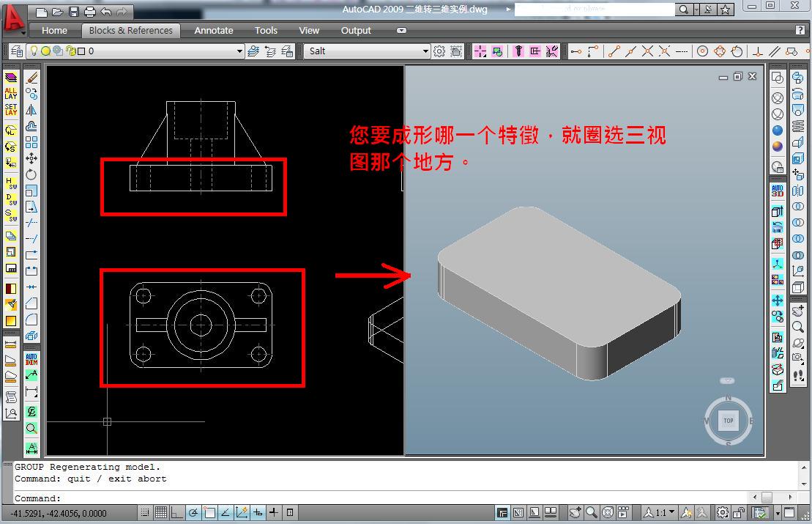Open the Favorites star icon

click(725, 10)
